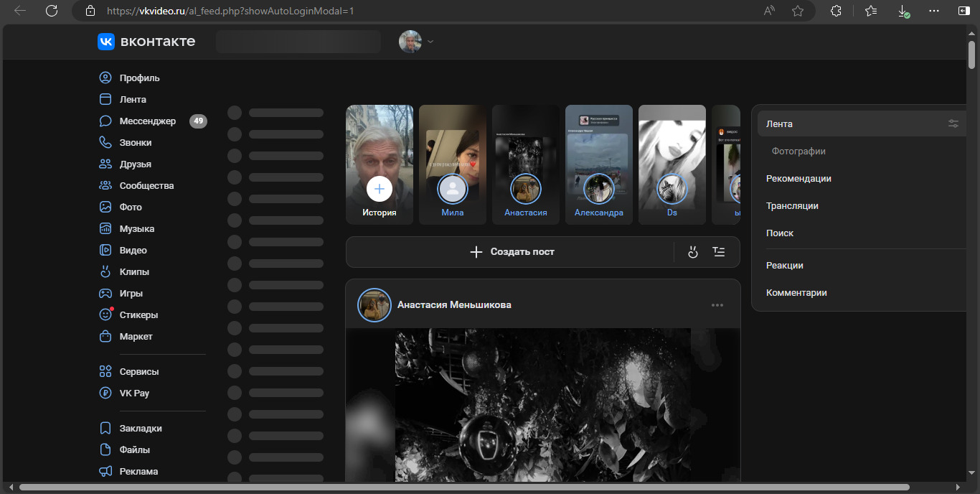Add a story with the plus icon

pos(380,189)
